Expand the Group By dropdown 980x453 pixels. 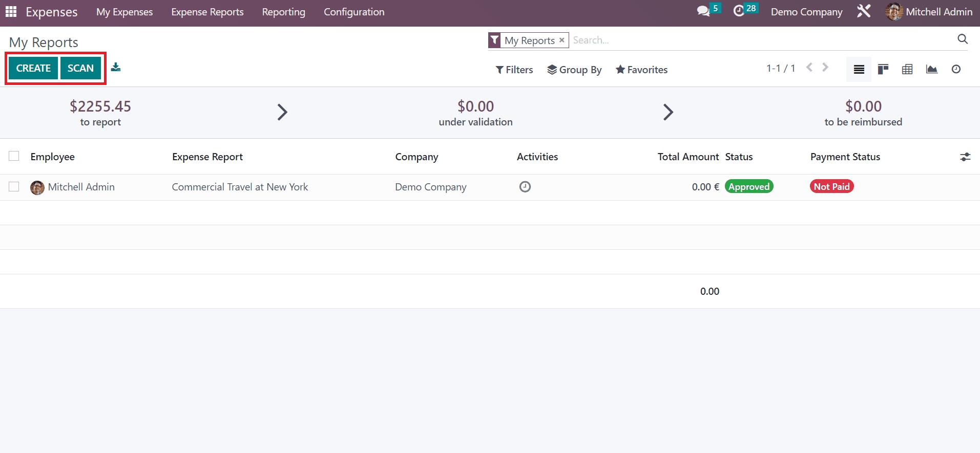[x=574, y=70]
